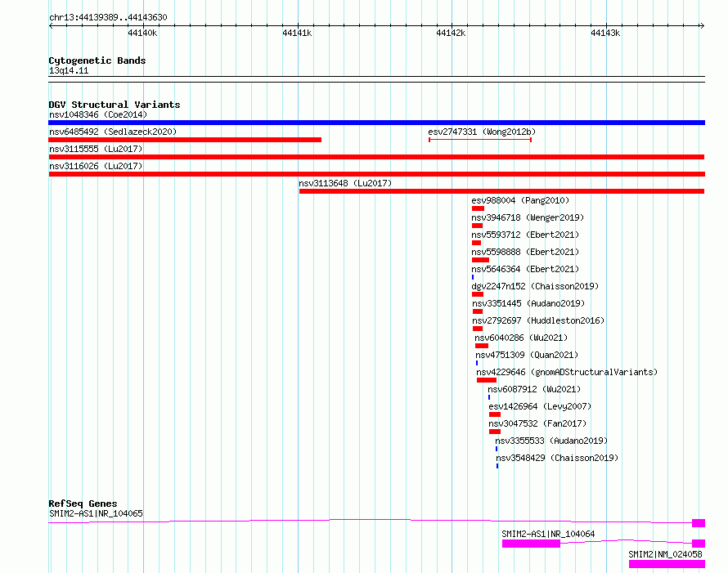Click the SMIM2|NM_024058 gene block
728x573 pixels.
click(x=667, y=564)
